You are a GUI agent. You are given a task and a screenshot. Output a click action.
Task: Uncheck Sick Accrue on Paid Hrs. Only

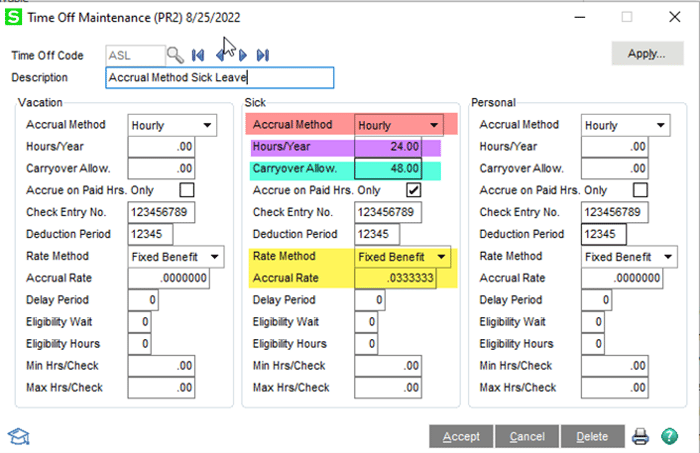(413, 190)
